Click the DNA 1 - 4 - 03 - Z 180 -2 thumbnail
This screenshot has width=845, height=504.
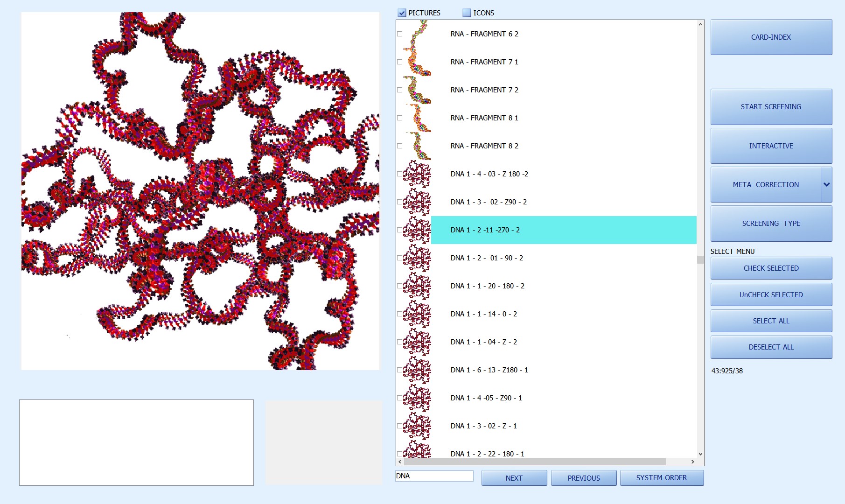417,174
